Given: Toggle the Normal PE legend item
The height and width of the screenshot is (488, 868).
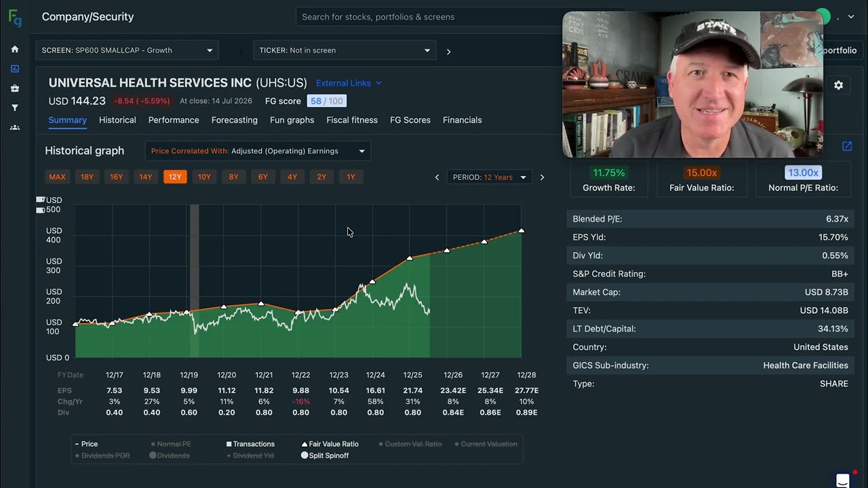Looking at the screenshot, I should pyautogui.click(x=172, y=444).
